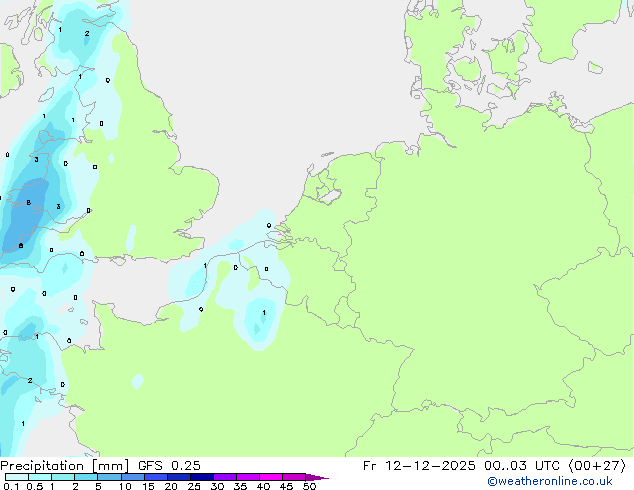634x490 pixels.
Task: Select the legend swatch between 15 and 20
Action: tap(155, 477)
